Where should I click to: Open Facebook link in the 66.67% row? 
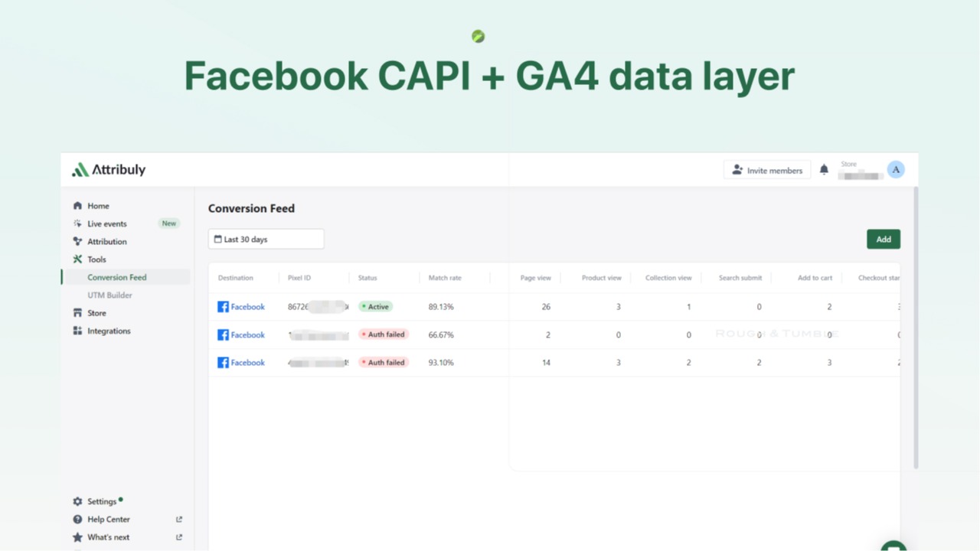tap(248, 335)
